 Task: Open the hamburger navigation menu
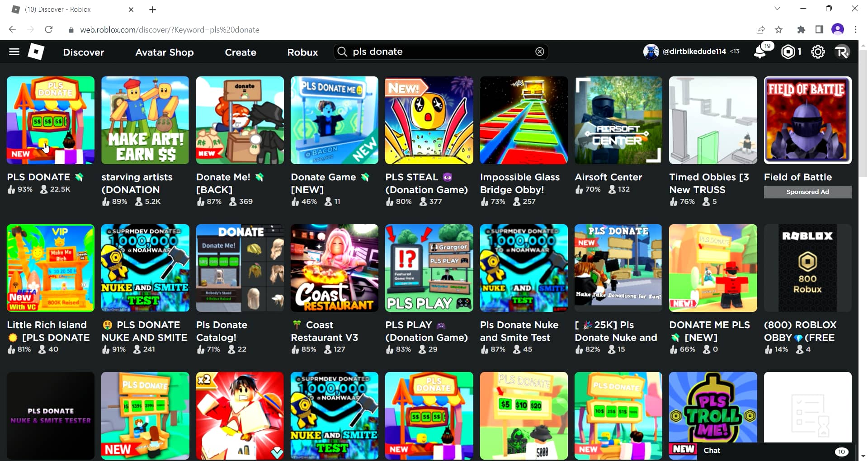click(x=14, y=52)
